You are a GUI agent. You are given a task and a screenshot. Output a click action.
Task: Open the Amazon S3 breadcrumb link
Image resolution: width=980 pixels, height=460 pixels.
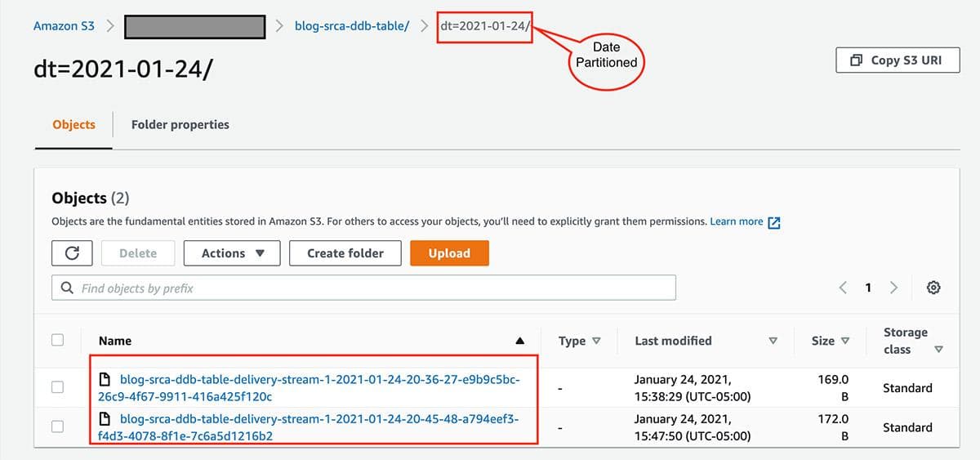tap(64, 26)
